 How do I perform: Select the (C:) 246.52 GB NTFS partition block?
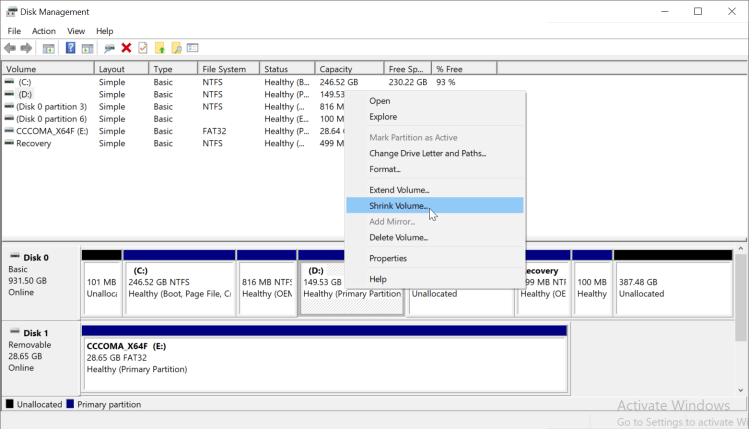[x=179, y=283]
